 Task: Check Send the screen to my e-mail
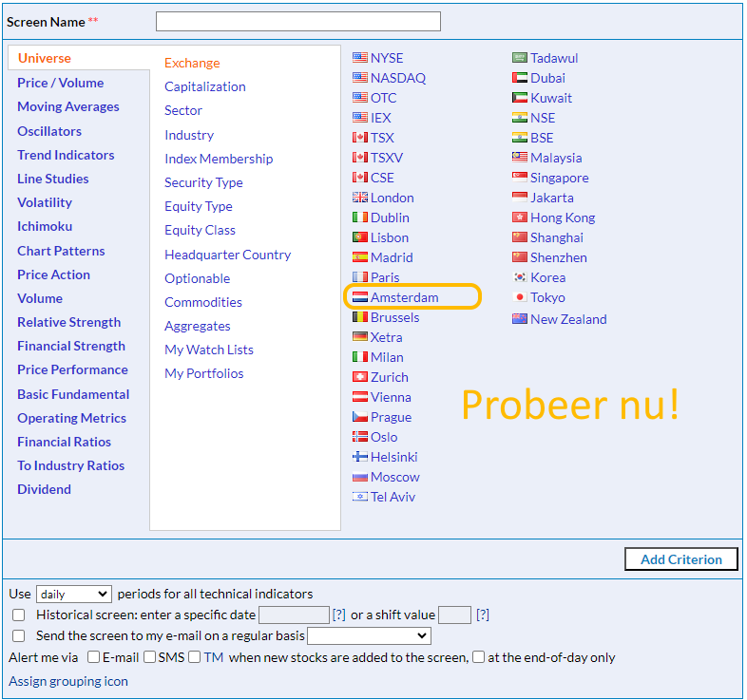tap(19, 635)
